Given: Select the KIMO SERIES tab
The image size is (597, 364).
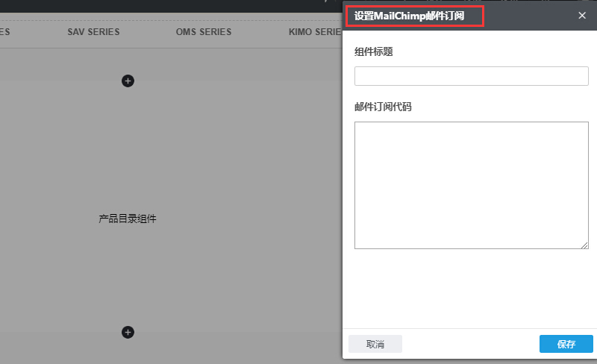Looking at the screenshot, I should point(315,32).
